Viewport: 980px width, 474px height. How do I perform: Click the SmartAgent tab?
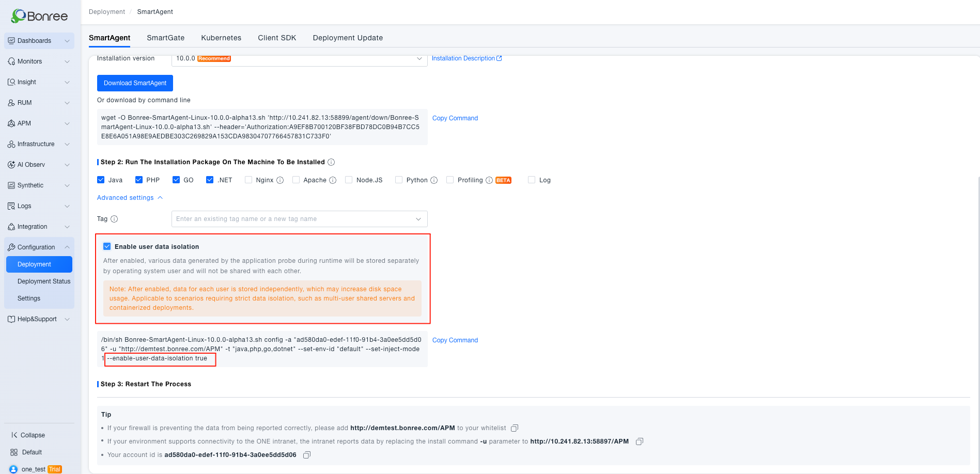(110, 38)
